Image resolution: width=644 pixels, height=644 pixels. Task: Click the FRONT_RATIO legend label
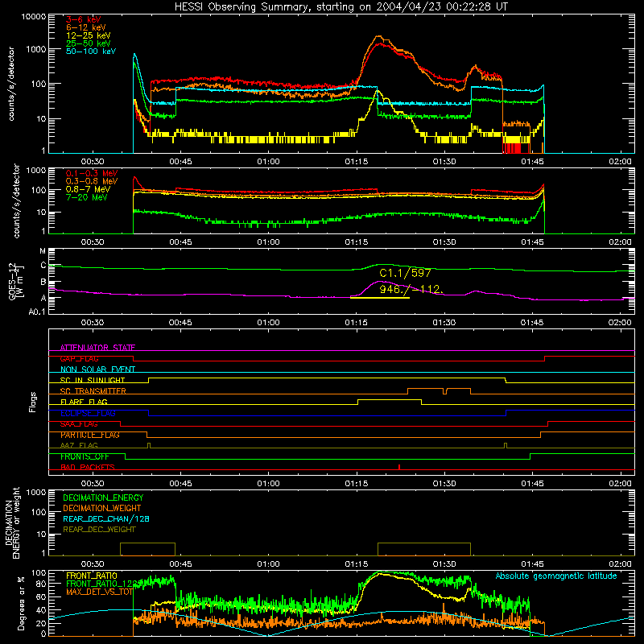[92, 576]
